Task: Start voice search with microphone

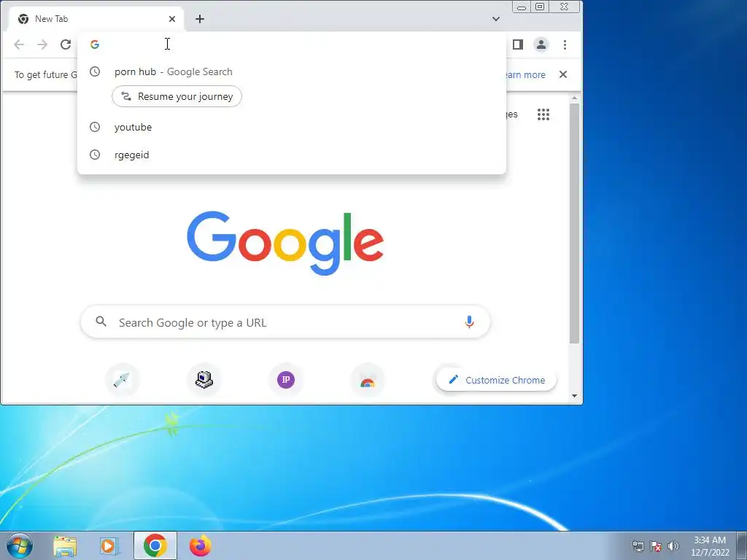Action: coord(469,322)
